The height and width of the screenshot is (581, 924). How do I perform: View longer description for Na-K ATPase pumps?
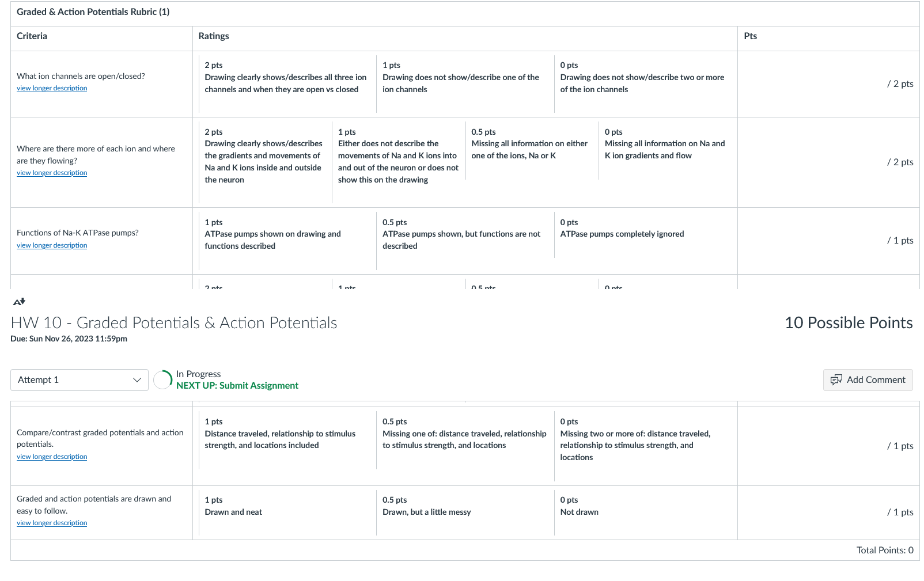click(x=52, y=245)
